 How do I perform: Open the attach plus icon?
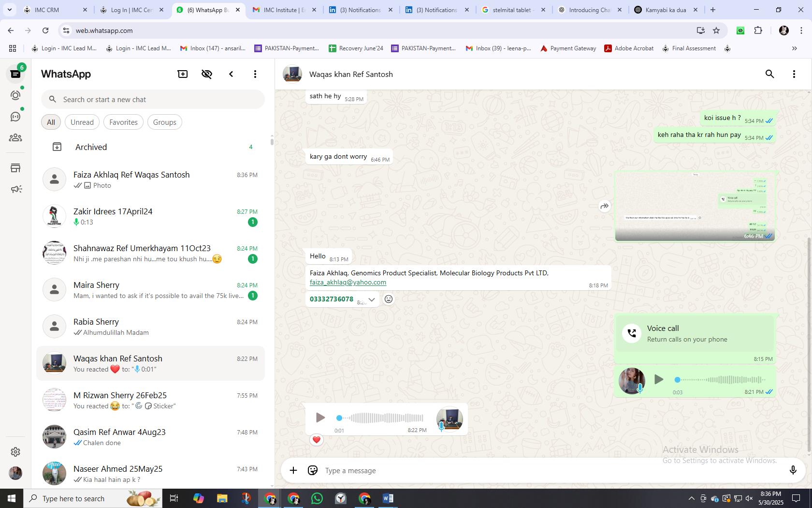(x=293, y=470)
